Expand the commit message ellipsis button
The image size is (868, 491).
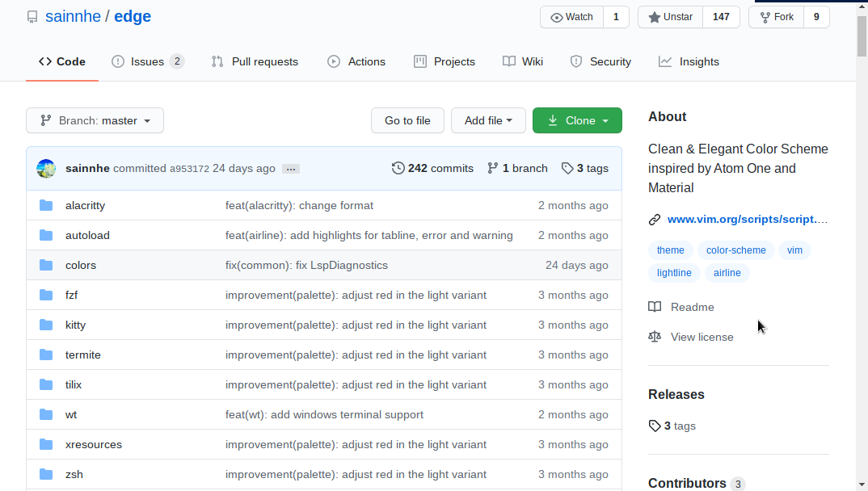(291, 169)
